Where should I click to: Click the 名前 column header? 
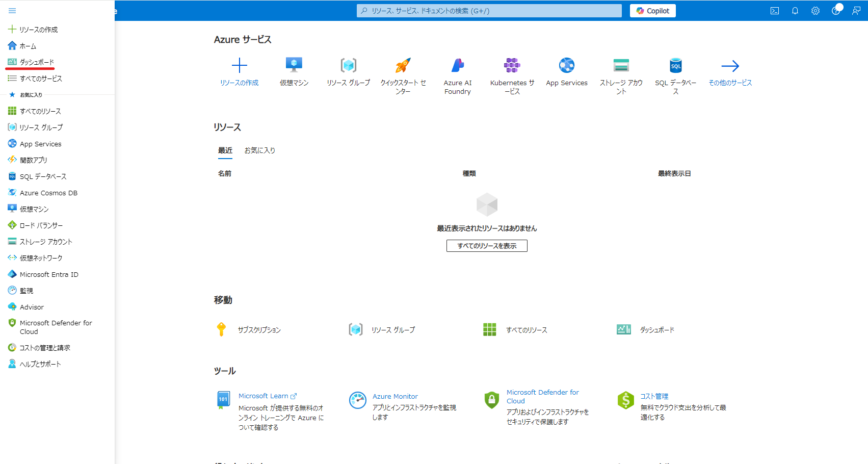pyautogui.click(x=225, y=173)
